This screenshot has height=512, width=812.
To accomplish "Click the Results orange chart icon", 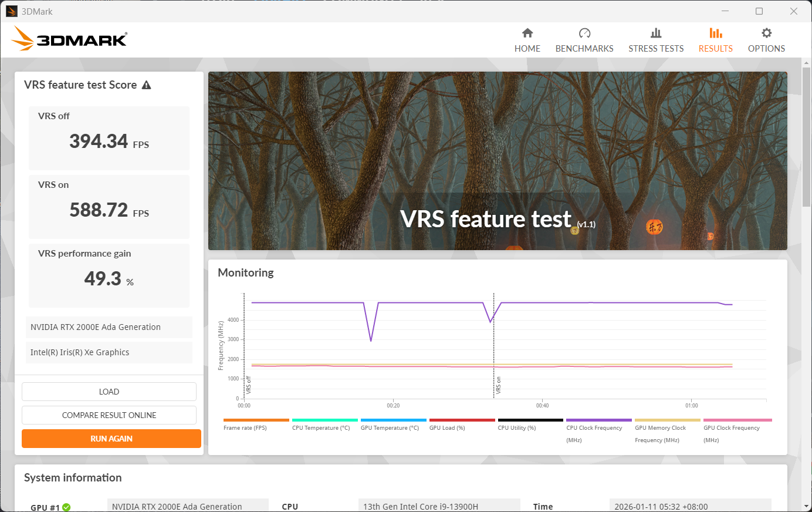I will pos(715,33).
